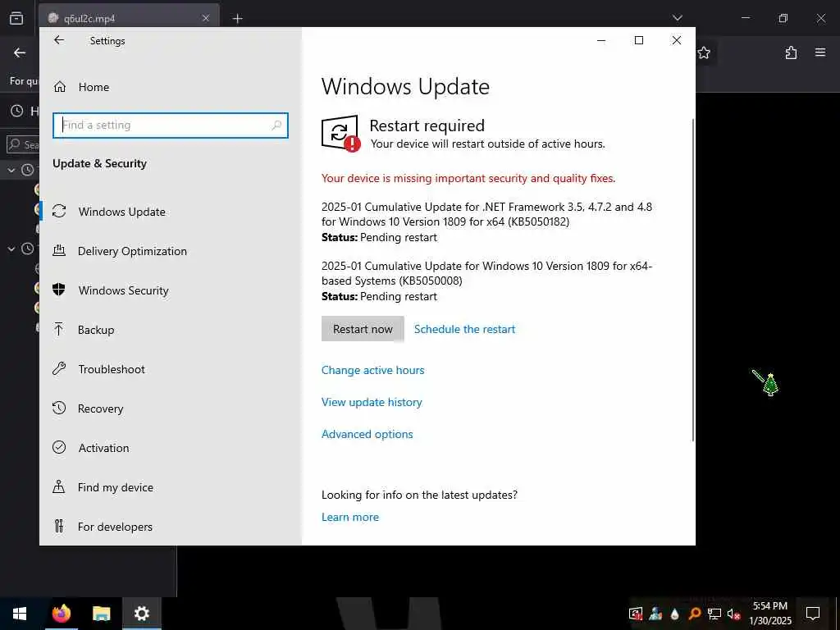Open the taskbar clock and date

pyautogui.click(x=769, y=614)
